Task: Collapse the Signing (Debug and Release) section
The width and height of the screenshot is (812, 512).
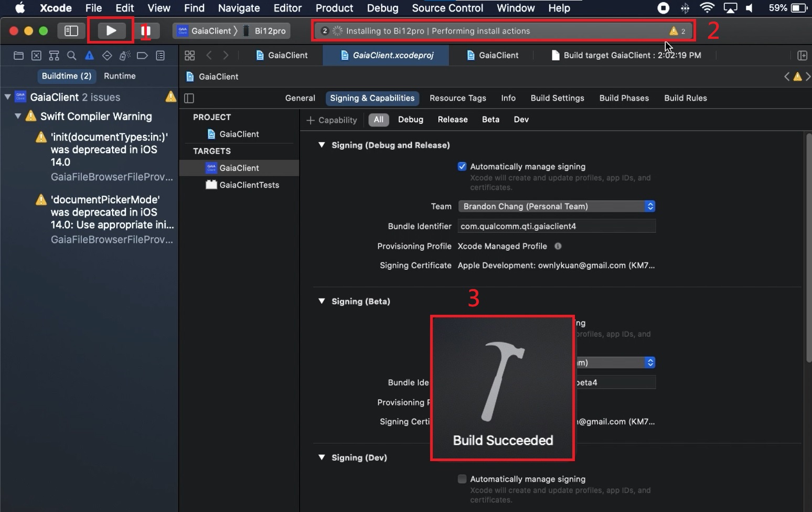Action: [x=322, y=145]
